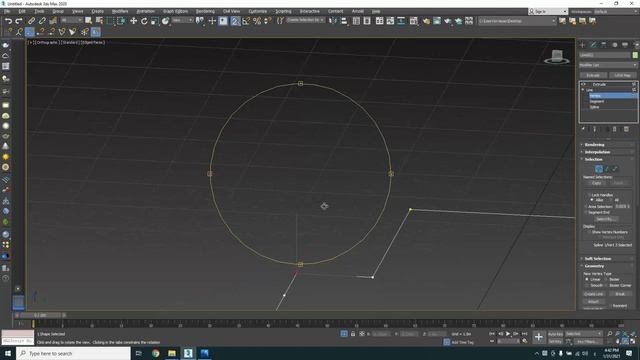Activate the Select and Scale tool

click(155, 21)
